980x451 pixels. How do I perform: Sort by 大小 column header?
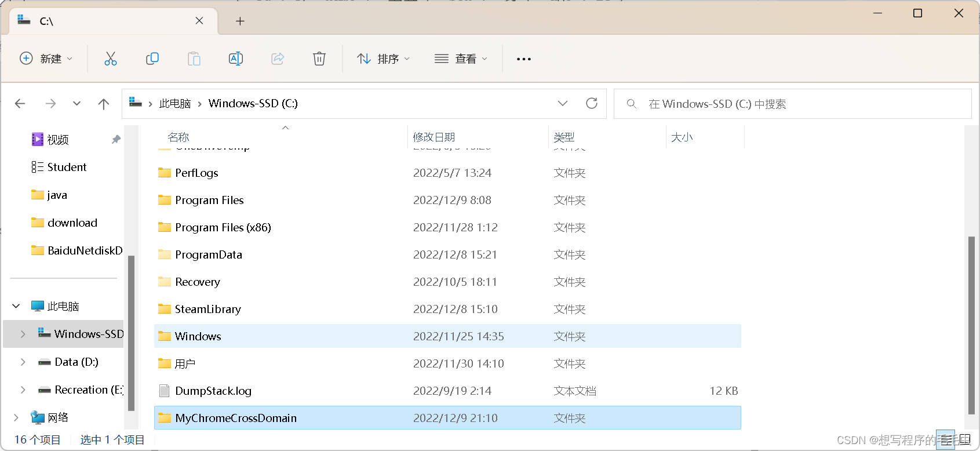tap(682, 137)
